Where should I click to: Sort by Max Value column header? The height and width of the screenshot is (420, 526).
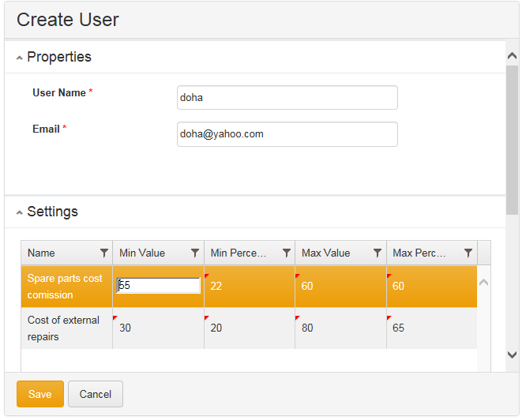325,253
